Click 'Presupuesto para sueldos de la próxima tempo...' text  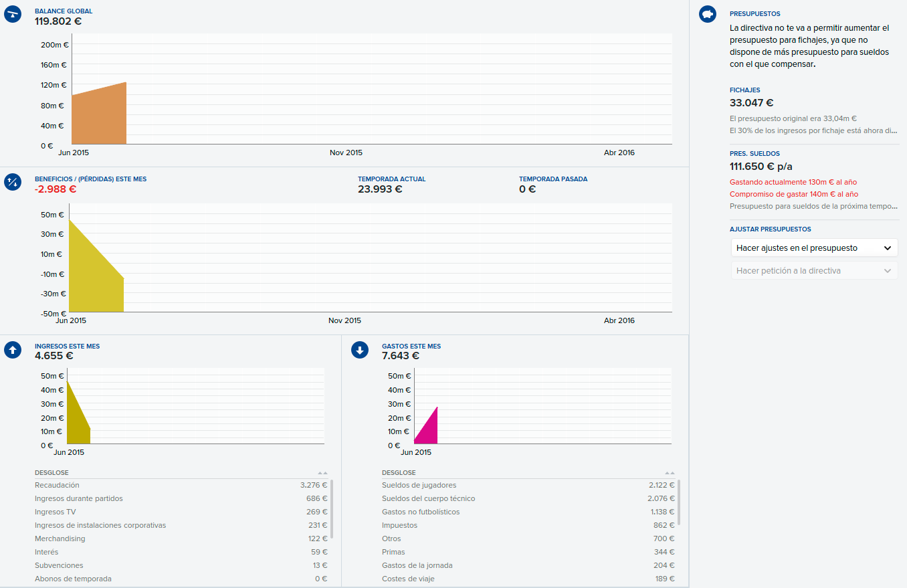(x=813, y=206)
